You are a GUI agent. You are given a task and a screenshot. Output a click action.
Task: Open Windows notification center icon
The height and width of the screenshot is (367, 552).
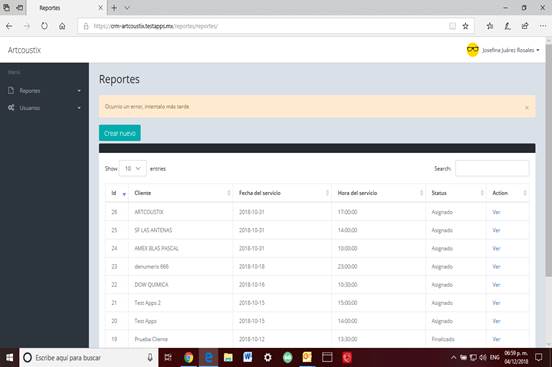point(539,357)
